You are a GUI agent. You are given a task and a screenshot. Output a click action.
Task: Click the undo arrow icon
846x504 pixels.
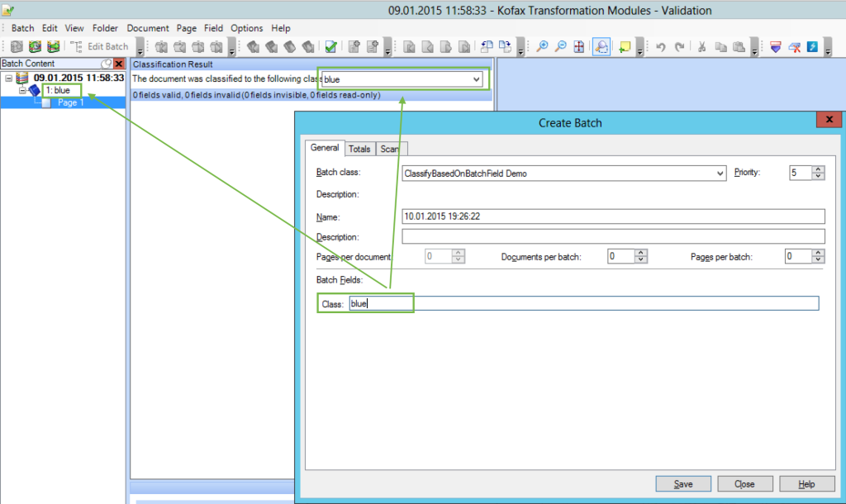[661, 47]
